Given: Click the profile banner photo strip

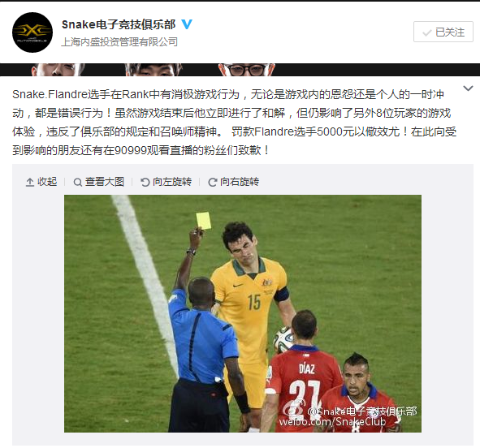Looking at the screenshot, I should point(240,70).
